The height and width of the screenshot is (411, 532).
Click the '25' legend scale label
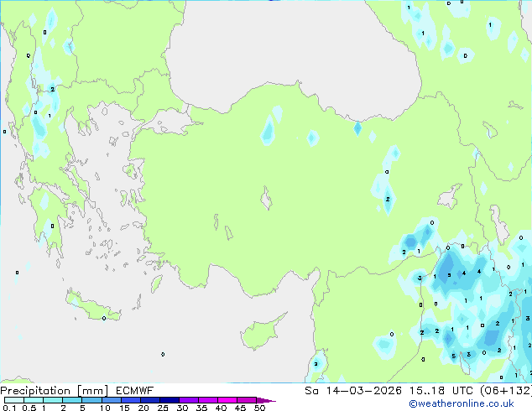tap(163, 408)
